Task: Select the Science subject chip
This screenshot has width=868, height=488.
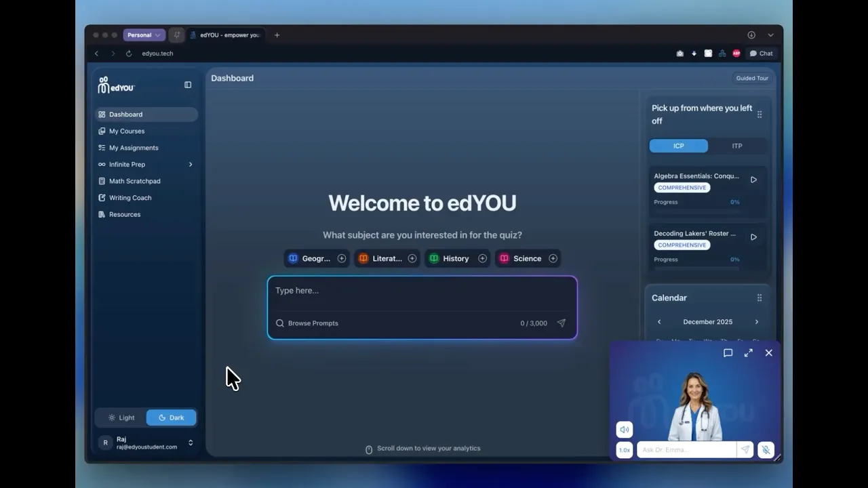Action: 527,258
